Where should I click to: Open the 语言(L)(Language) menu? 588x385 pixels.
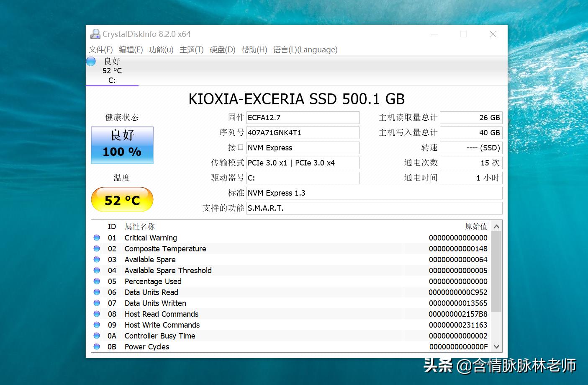tap(305, 49)
